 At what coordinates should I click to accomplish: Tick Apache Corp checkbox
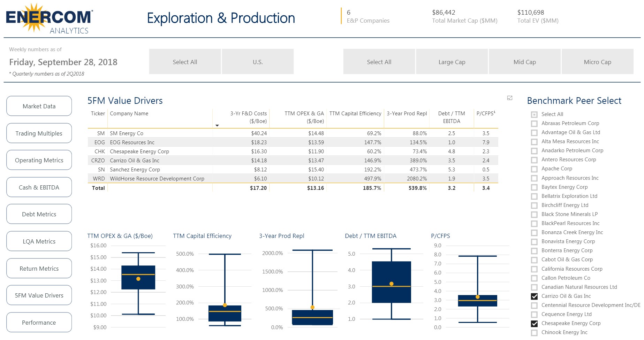[534, 169]
